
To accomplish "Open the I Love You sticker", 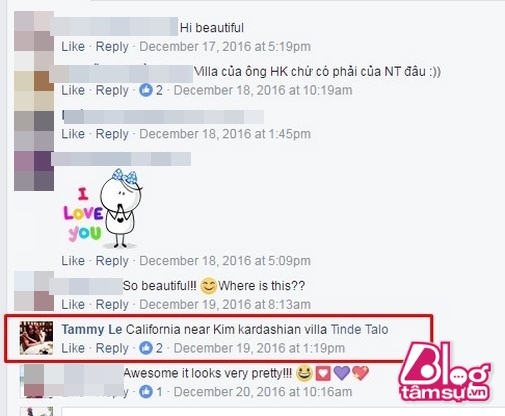I will coord(102,209).
